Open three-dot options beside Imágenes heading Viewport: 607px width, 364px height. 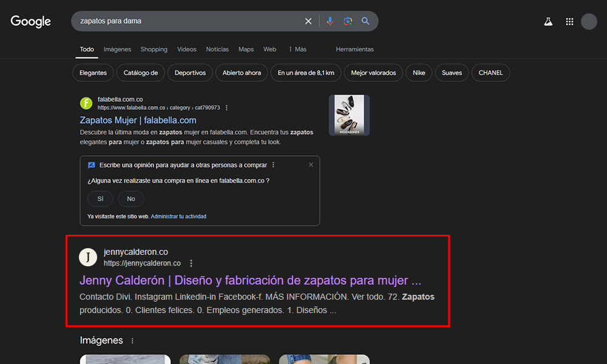pyautogui.click(x=132, y=341)
